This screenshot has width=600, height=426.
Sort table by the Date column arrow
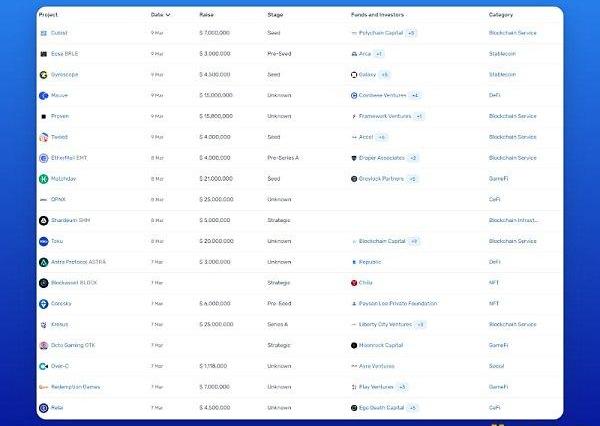168,15
